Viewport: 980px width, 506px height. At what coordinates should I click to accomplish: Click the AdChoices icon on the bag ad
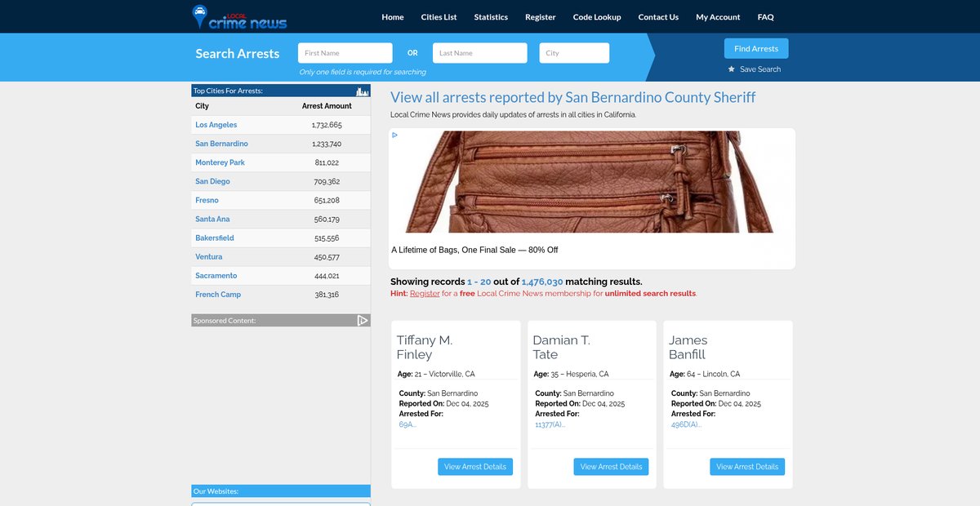pyautogui.click(x=395, y=135)
